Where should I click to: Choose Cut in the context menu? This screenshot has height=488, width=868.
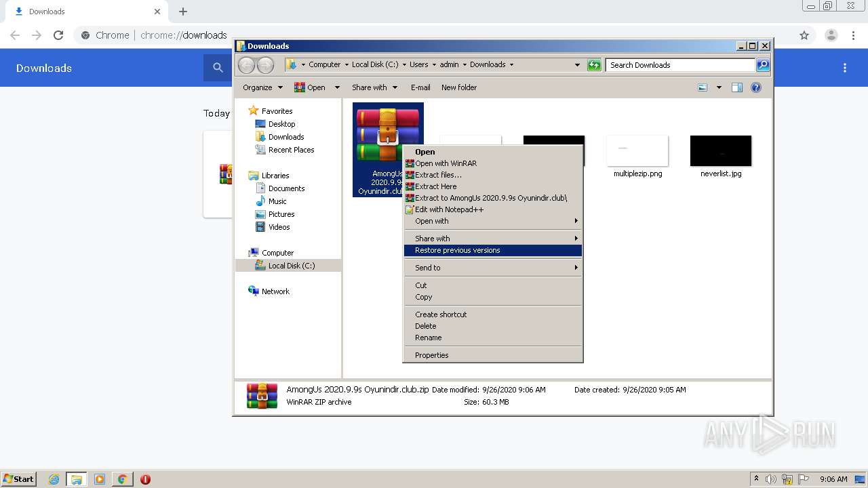pyautogui.click(x=492, y=285)
